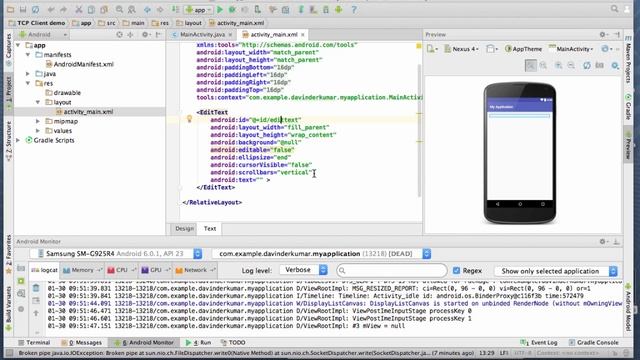Click the lightbulb intention icon in editor
Screen dimensions: 640x360
tap(189, 119)
